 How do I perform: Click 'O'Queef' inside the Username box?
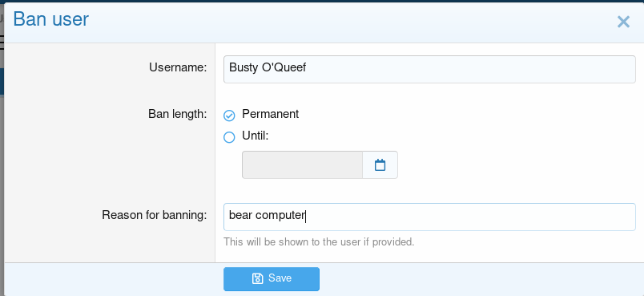click(x=284, y=67)
